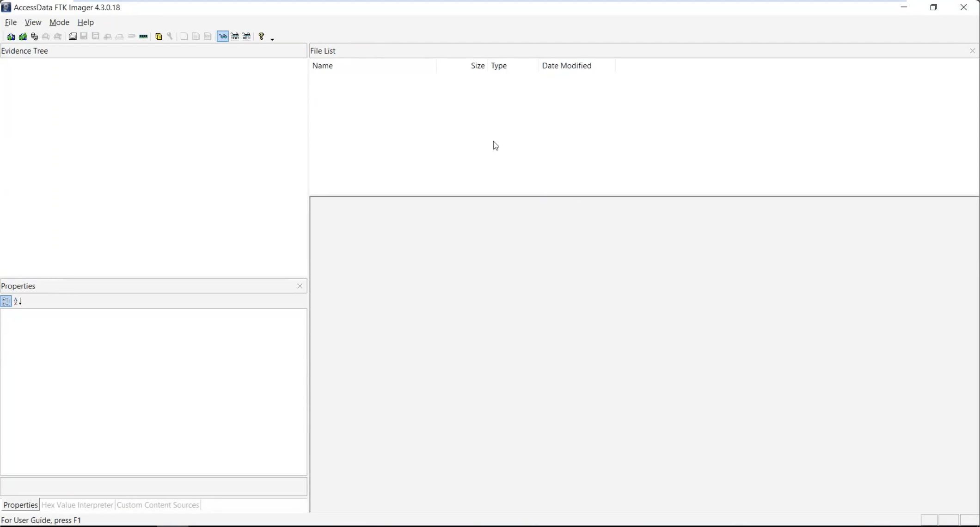Toggle categorized view in Properties panel
The image size is (980, 527).
tap(6, 301)
